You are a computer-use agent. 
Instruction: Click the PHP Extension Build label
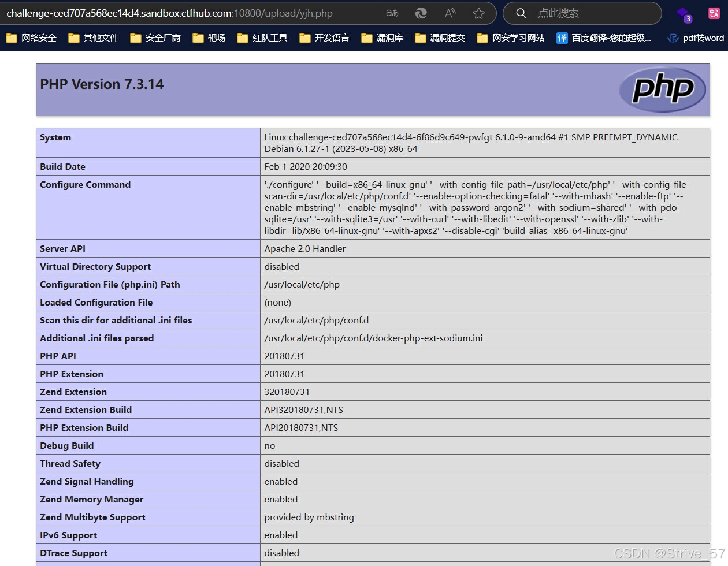84,428
